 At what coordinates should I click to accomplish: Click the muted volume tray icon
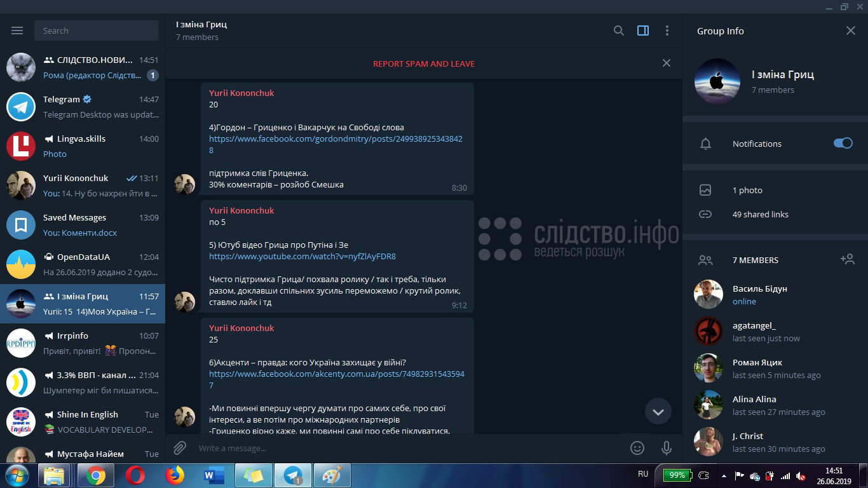click(802, 476)
